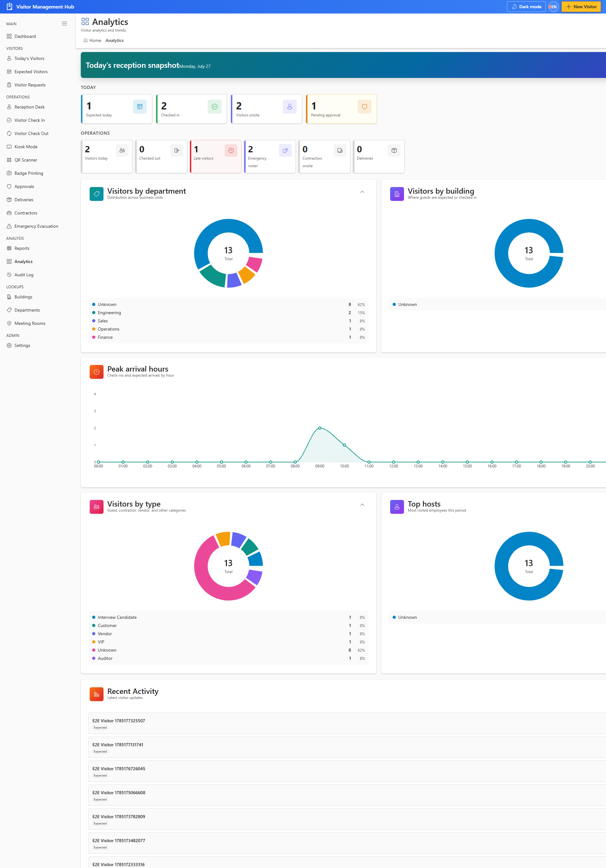Open Visitor Requests

click(x=29, y=85)
